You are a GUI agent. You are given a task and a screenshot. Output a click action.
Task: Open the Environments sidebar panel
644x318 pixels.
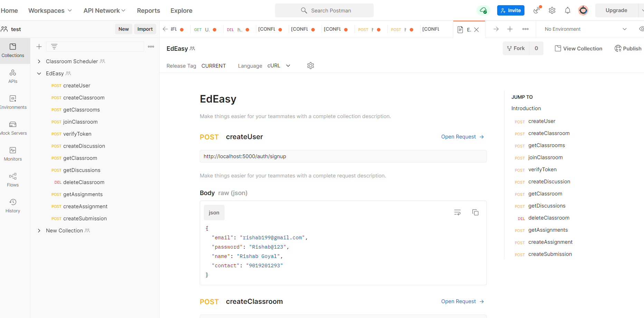(x=13, y=102)
